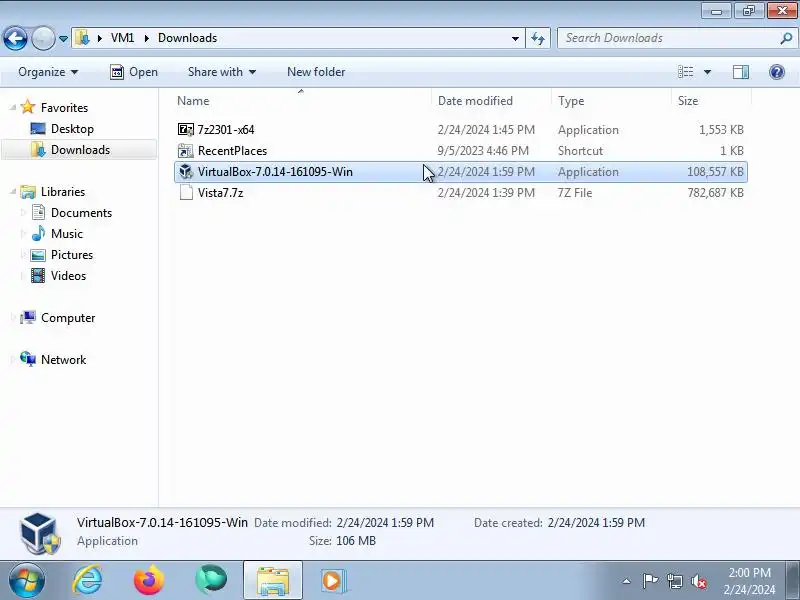Open Help with the question mark icon
The image size is (800, 600).
pos(777,72)
